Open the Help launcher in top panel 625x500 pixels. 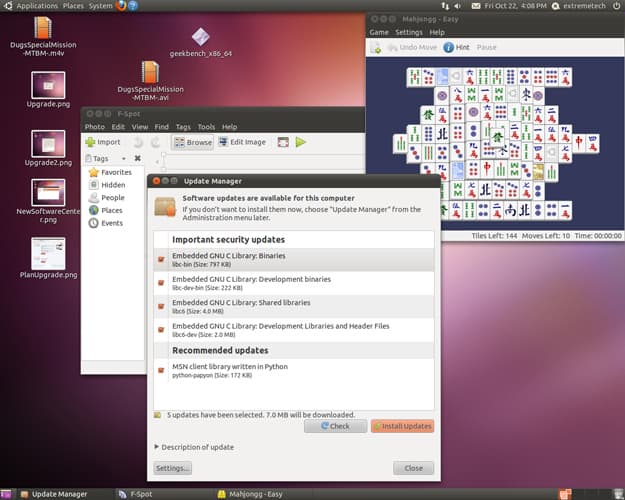coord(133,6)
